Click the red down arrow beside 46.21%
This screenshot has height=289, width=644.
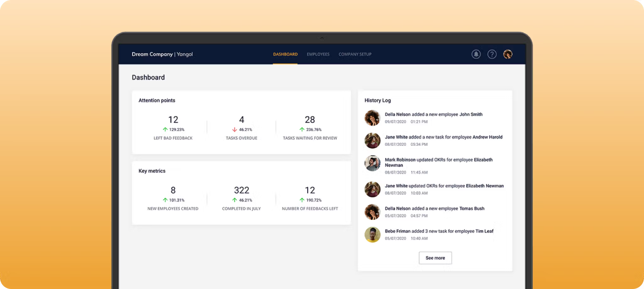pos(235,129)
